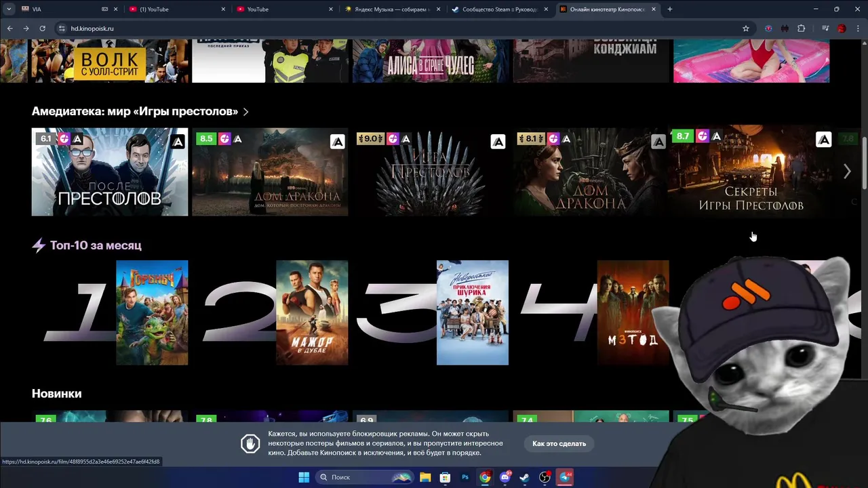Open the 'Топ-10 за месяц' heading
This screenshot has width=868, height=488.
(x=96, y=245)
